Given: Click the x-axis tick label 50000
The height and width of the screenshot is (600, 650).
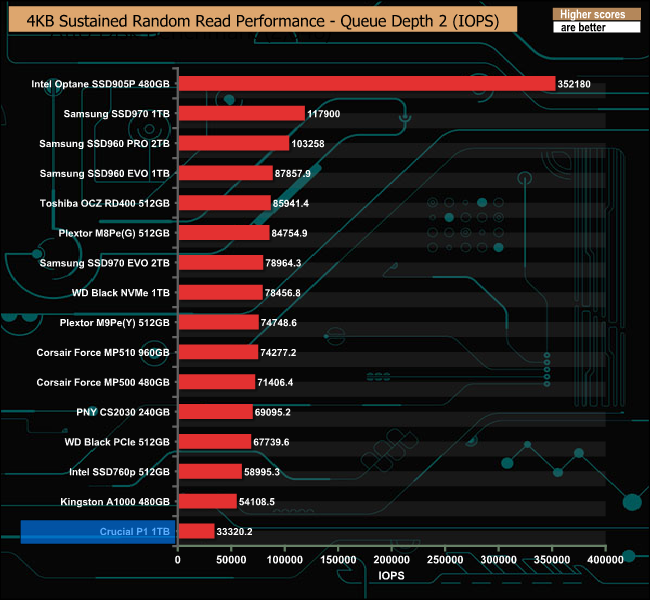Looking at the screenshot, I should point(231,560).
